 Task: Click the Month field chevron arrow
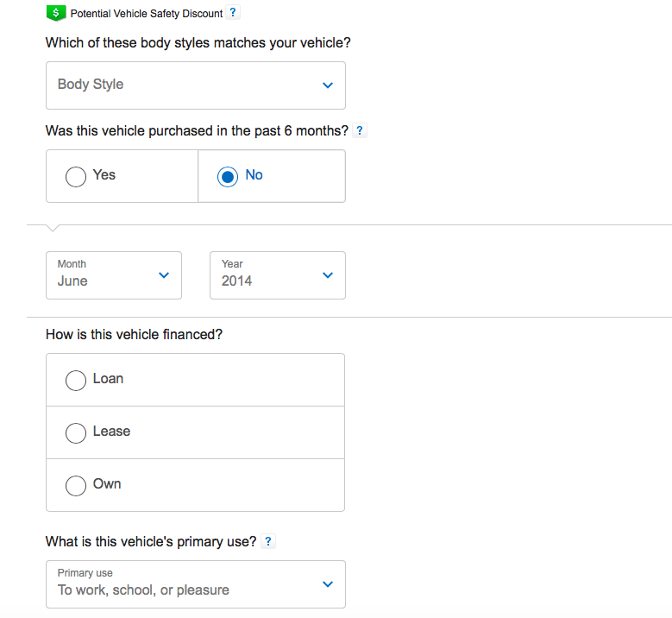point(164,275)
